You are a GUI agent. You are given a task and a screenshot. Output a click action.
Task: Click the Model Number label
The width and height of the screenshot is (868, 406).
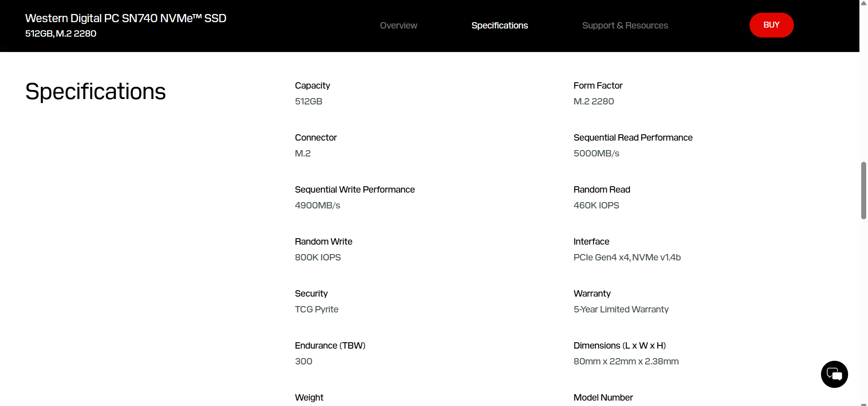(x=603, y=397)
